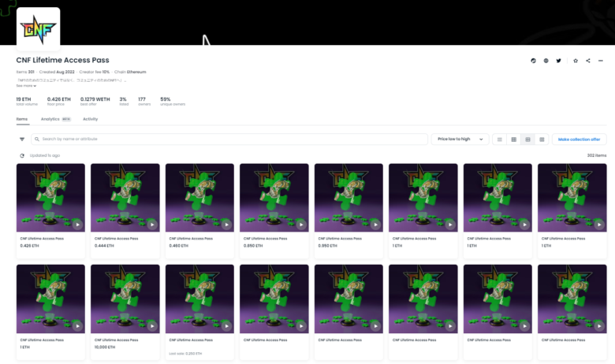Click the Updated 1s ago text
The width and height of the screenshot is (615, 364).
coord(45,155)
